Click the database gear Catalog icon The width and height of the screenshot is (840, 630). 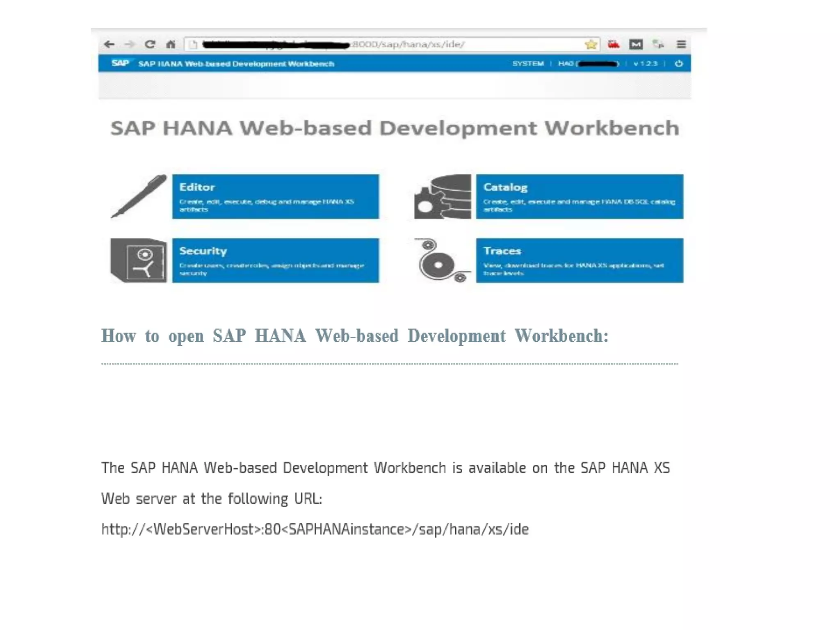click(443, 196)
